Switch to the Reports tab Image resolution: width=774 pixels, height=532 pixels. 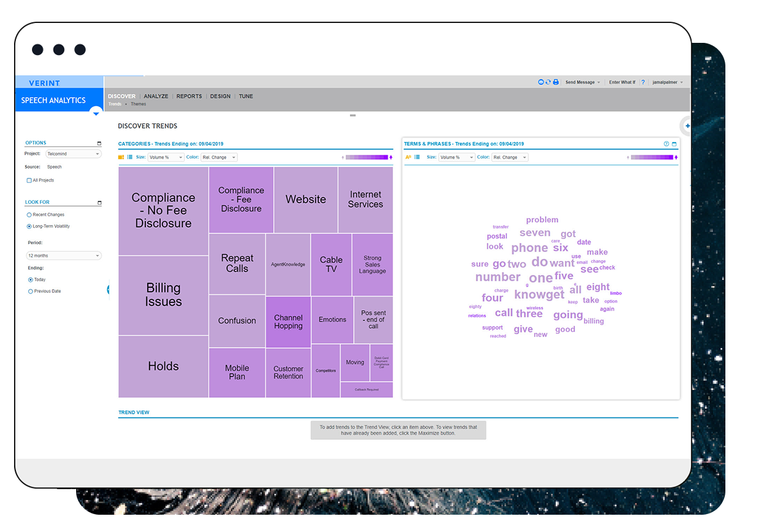[x=189, y=97]
